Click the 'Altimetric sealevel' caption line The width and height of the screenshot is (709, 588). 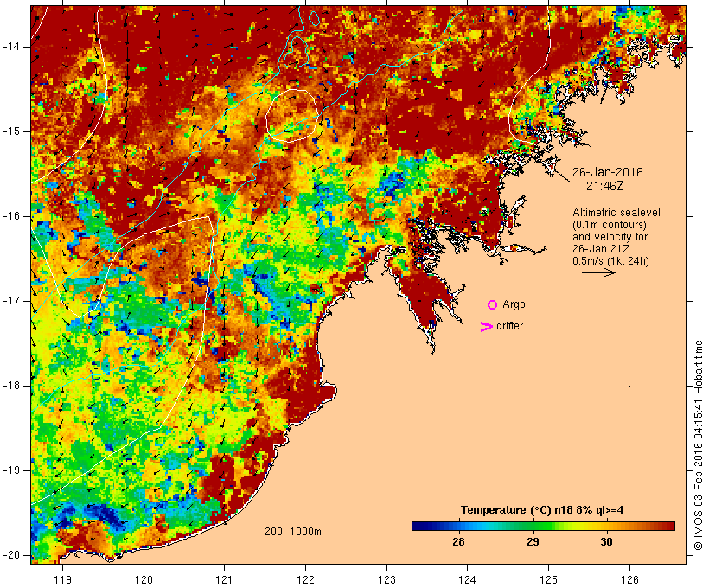(x=616, y=213)
